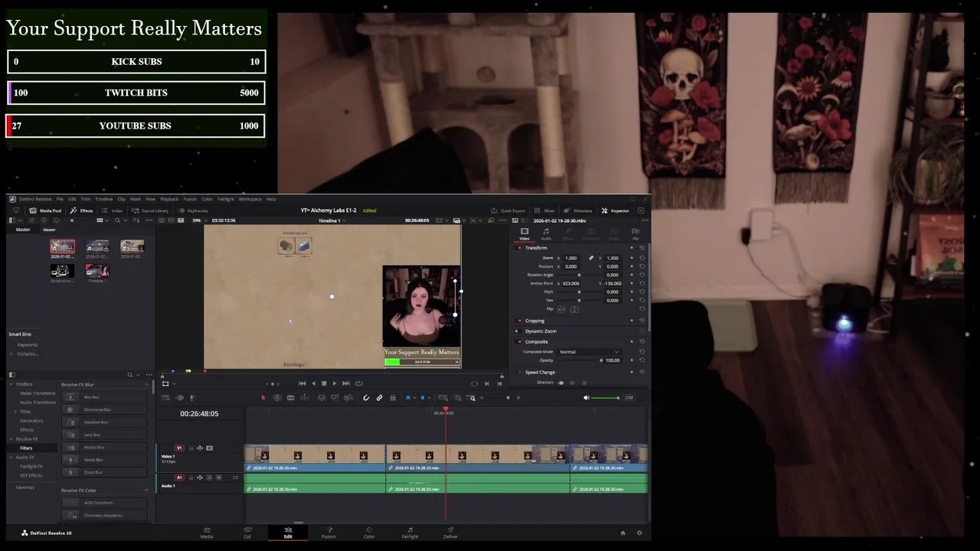Play forward in viewer transport

click(335, 383)
